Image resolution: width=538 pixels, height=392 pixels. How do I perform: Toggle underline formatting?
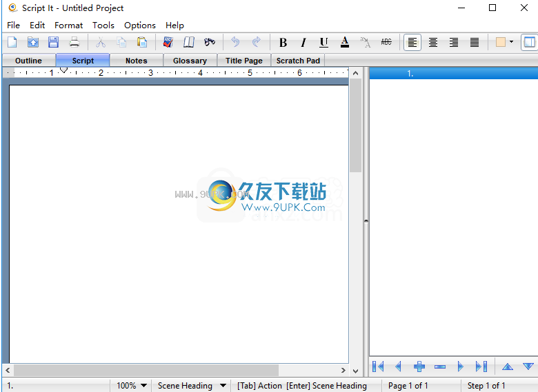[x=324, y=43]
